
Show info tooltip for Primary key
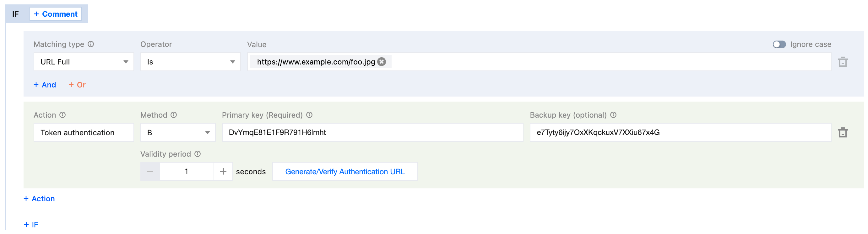309,115
